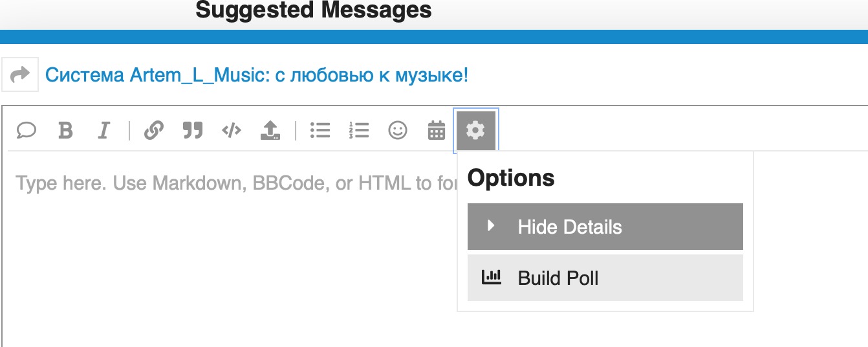Insert a numbered list

(358, 131)
